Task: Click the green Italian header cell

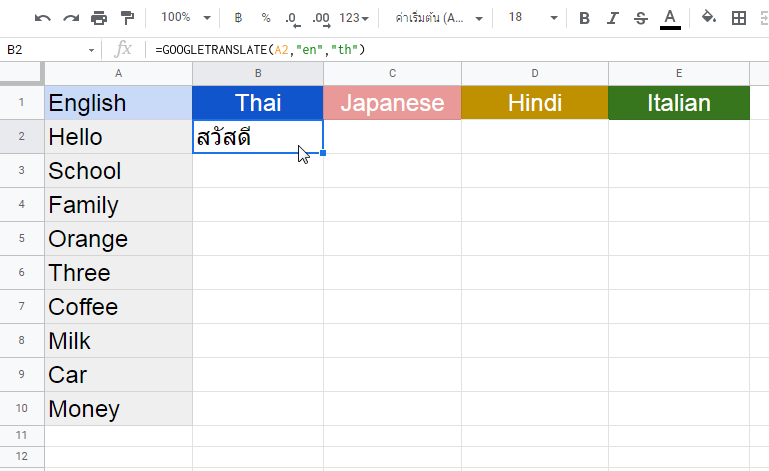Action: point(679,103)
